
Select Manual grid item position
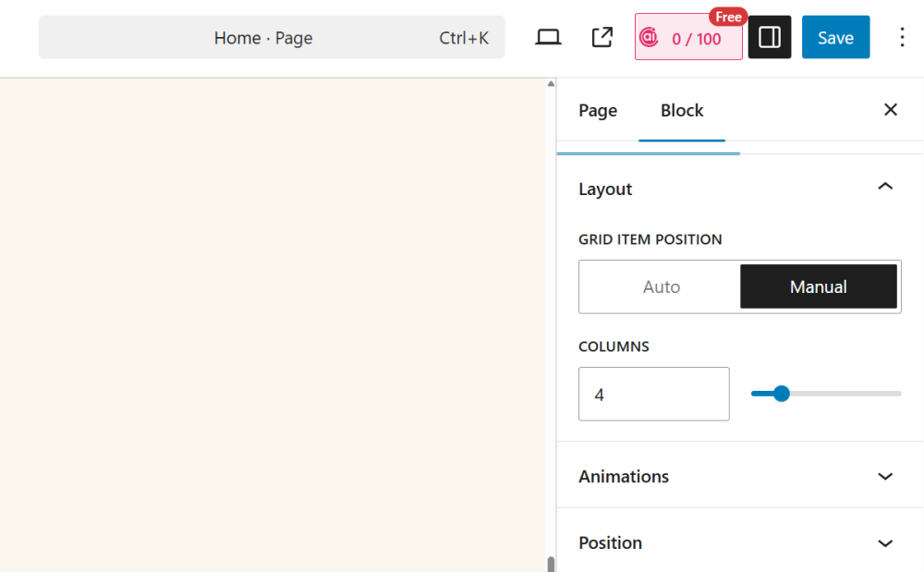[x=818, y=286]
